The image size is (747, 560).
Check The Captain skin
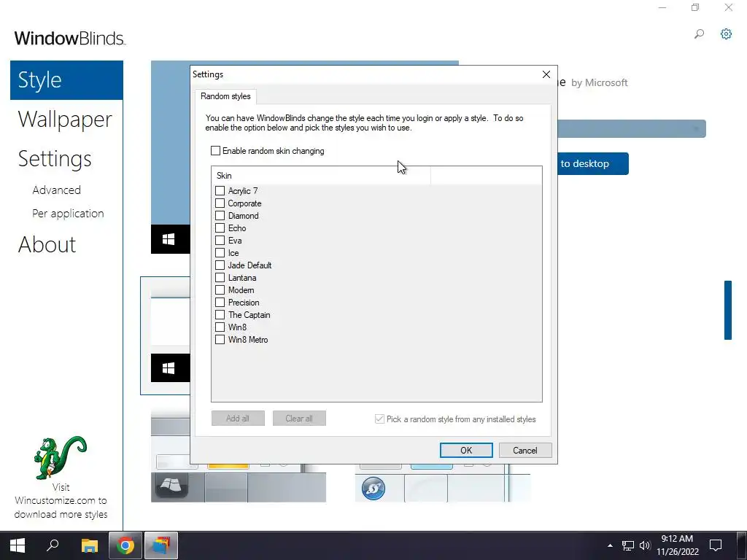[x=220, y=315]
